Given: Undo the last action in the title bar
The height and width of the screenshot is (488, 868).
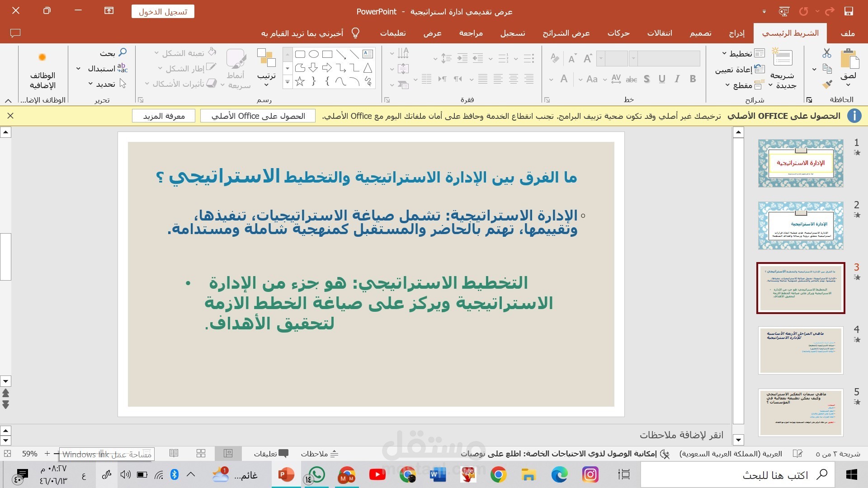Looking at the screenshot, I should pos(830,11).
